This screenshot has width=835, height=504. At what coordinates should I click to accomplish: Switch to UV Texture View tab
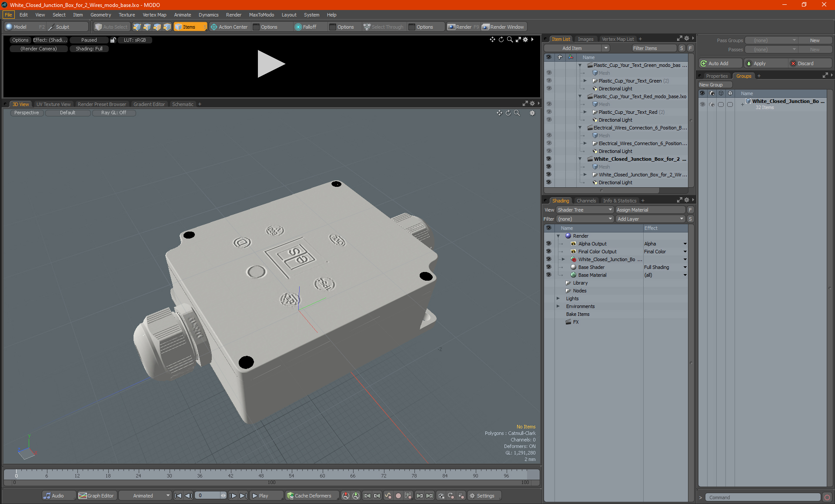53,104
